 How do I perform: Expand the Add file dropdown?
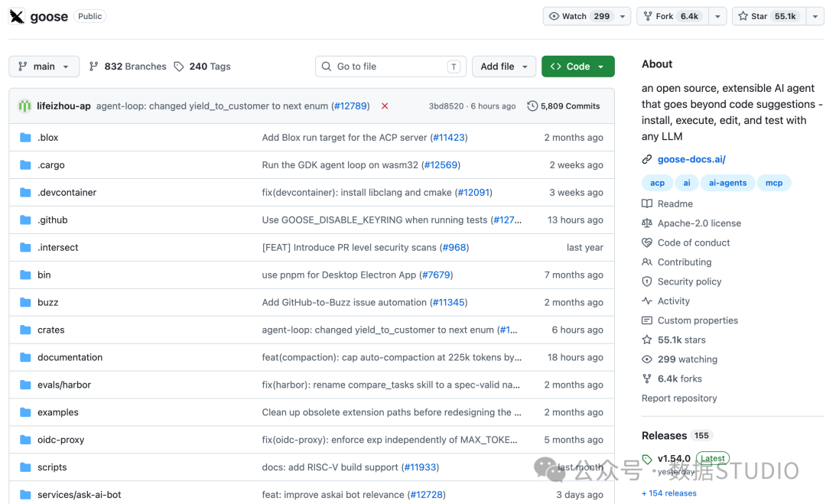pyautogui.click(x=503, y=67)
